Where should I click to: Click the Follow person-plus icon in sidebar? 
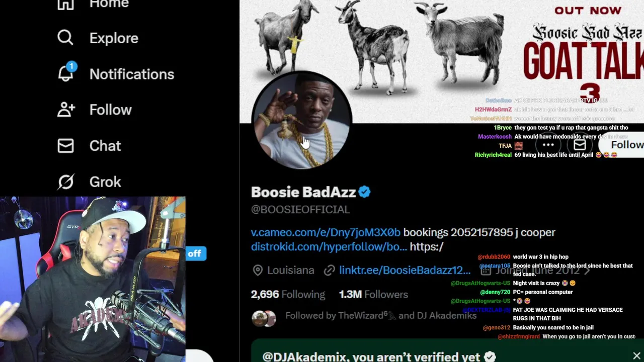click(66, 110)
